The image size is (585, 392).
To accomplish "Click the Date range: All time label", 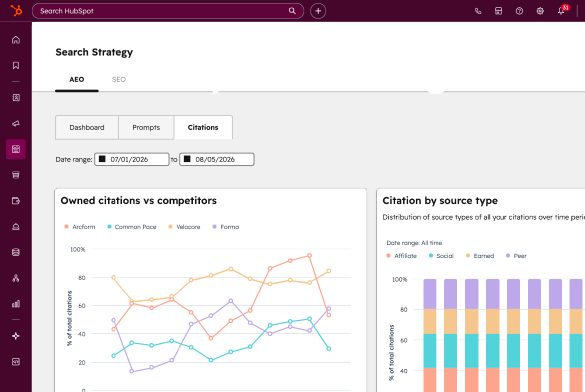I will click(x=414, y=243).
